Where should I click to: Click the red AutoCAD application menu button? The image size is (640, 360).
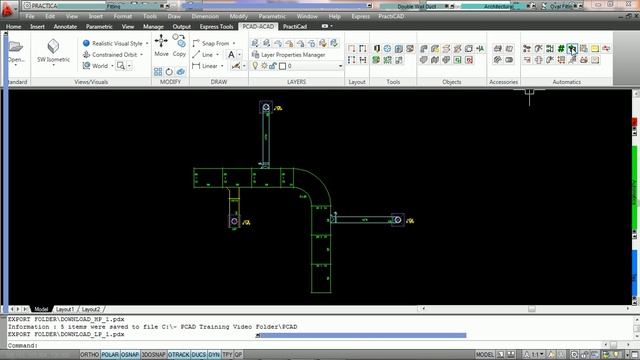(7, 9)
